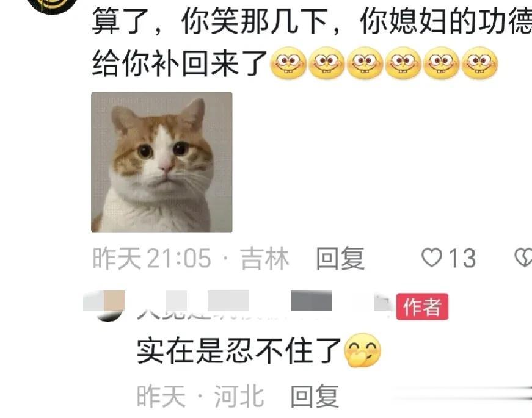The height and width of the screenshot is (418, 532).
Task: Tap the broken-heart dislike icon
Action: click(523, 258)
